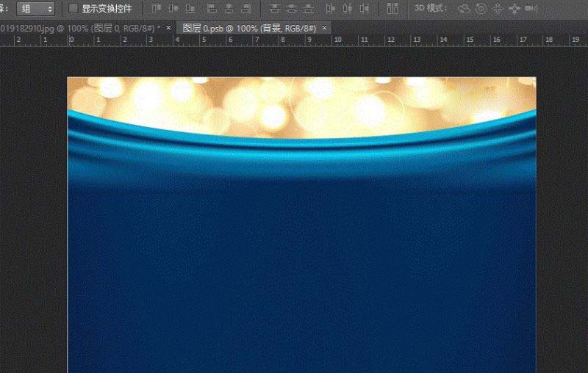Viewport: 588px width, 373px height.
Task: Click the horizontal ruler at mark 10
Action: point(337,40)
